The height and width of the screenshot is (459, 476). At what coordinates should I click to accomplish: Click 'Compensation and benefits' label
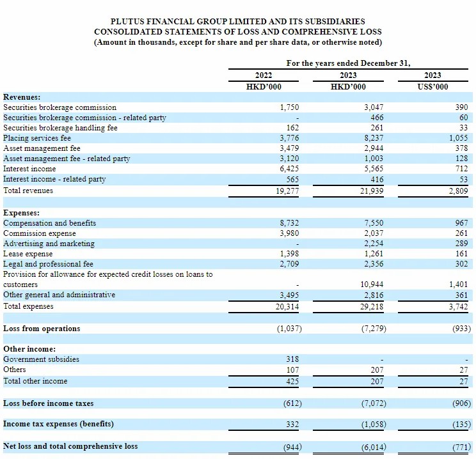[x=49, y=223]
